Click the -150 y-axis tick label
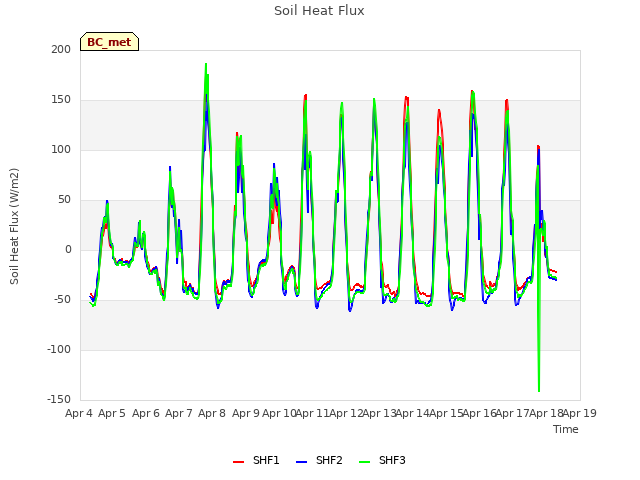 59,399
